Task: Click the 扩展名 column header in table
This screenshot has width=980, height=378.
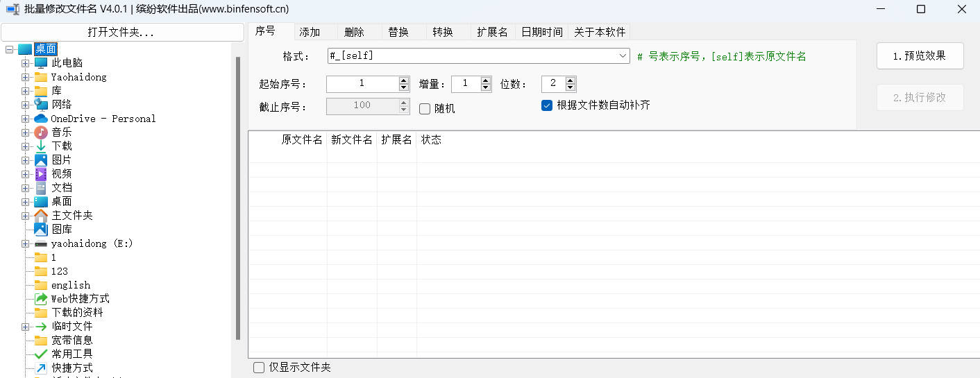Action: click(396, 139)
